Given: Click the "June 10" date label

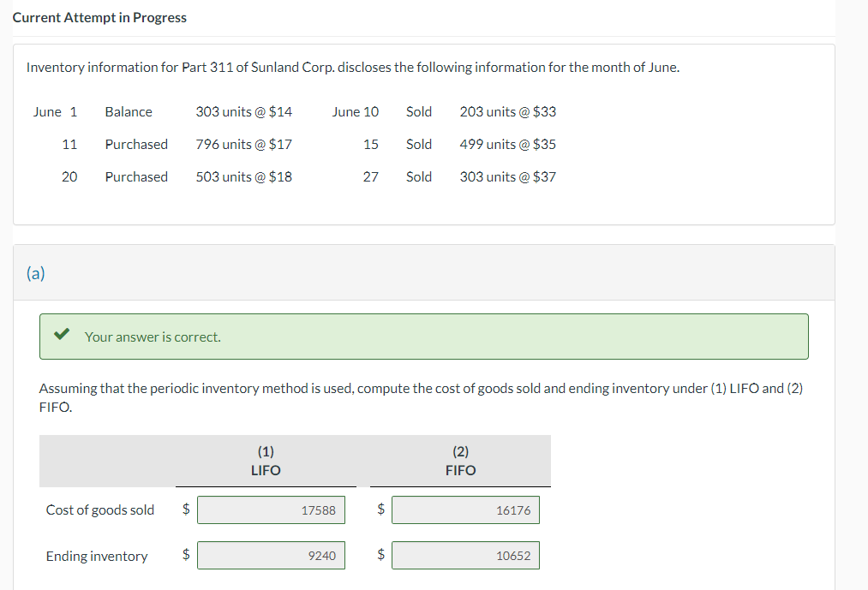Looking at the screenshot, I should click(356, 112).
